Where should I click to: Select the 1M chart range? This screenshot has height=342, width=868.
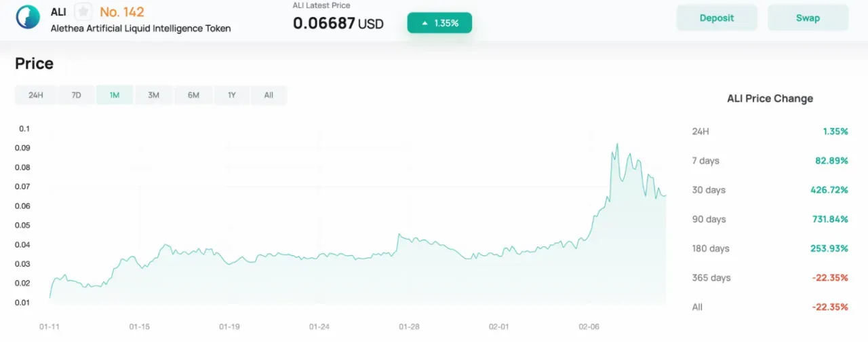[x=115, y=95]
